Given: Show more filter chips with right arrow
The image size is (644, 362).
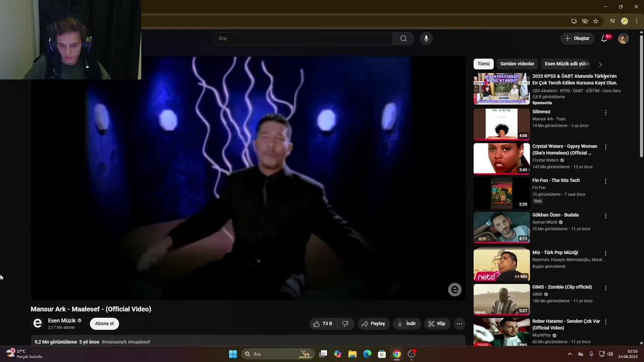Looking at the screenshot, I should coord(600,64).
